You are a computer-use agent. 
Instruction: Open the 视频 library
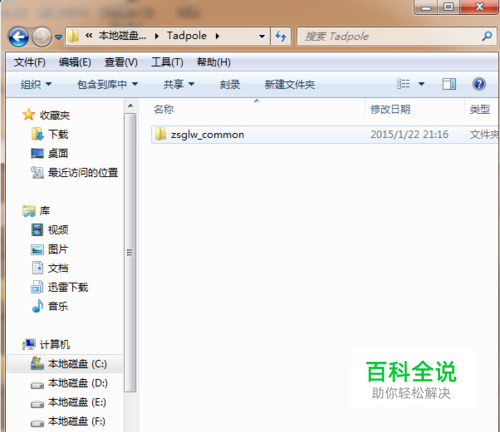(x=58, y=230)
